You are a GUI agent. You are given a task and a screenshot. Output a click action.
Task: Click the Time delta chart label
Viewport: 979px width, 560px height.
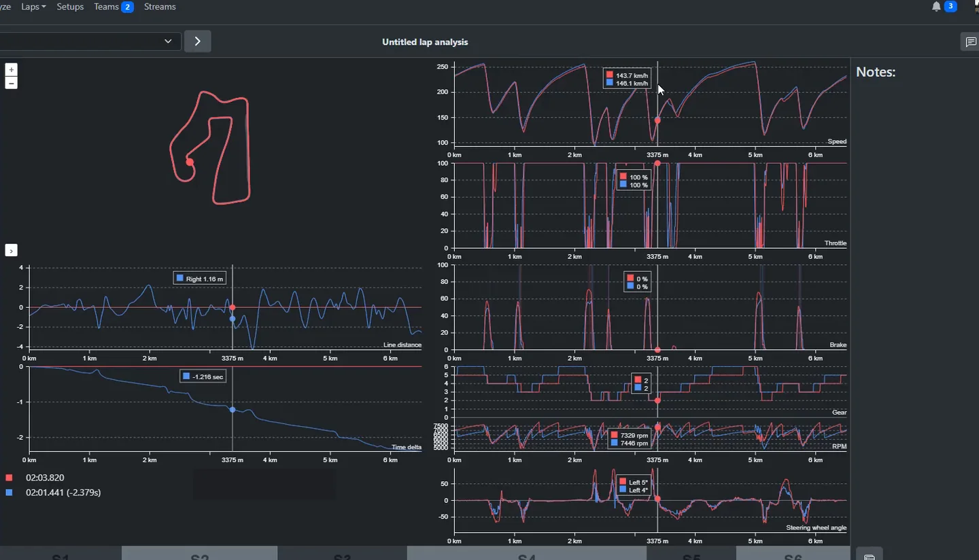coord(407,447)
